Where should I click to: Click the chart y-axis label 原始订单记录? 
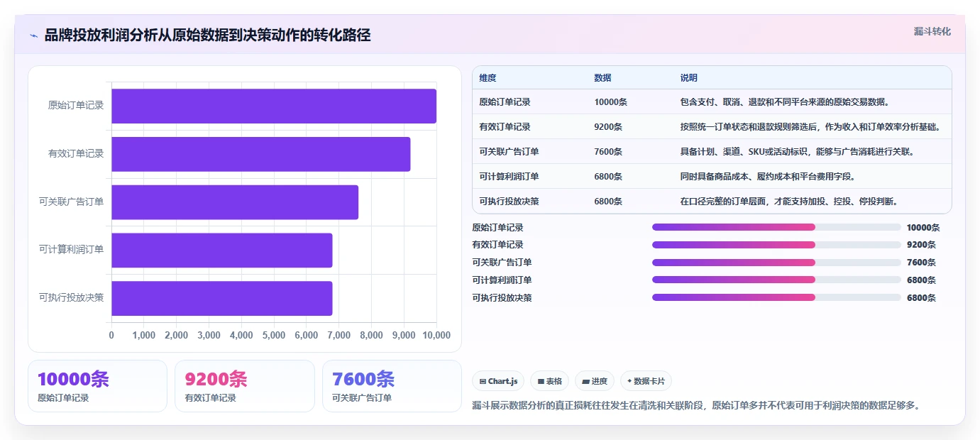(76, 106)
